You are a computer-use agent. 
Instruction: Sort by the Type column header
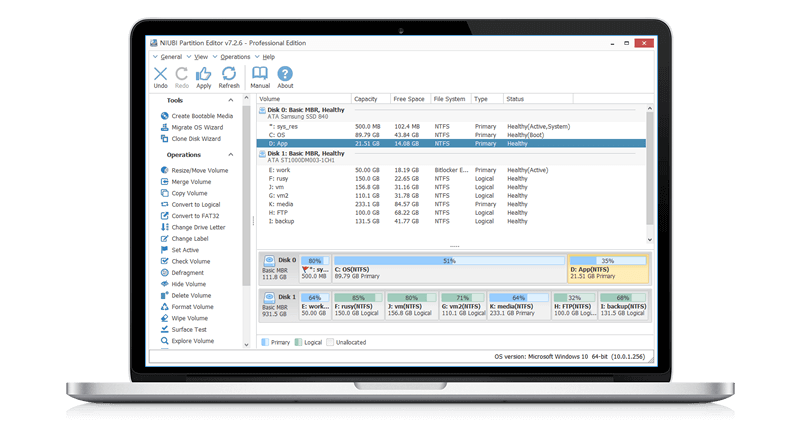487,99
